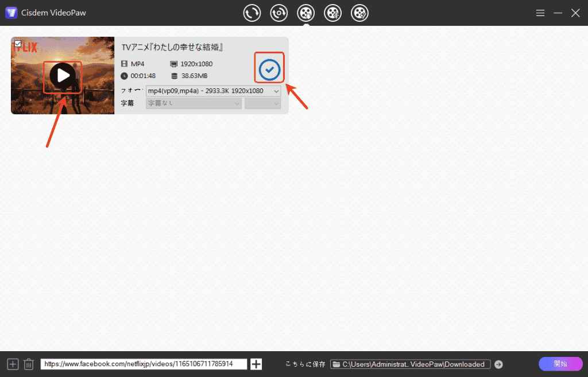Open the Compress tab icon

click(x=278, y=13)
